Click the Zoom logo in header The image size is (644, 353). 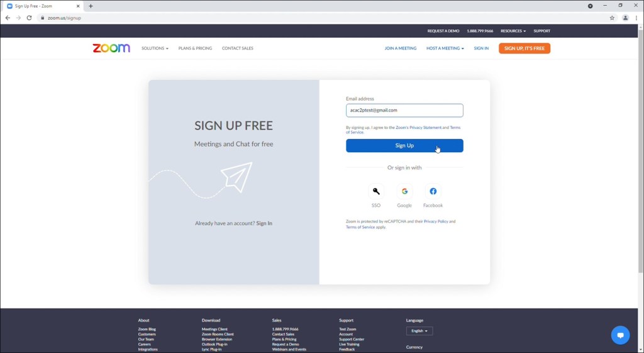click(x=111, y=48)
